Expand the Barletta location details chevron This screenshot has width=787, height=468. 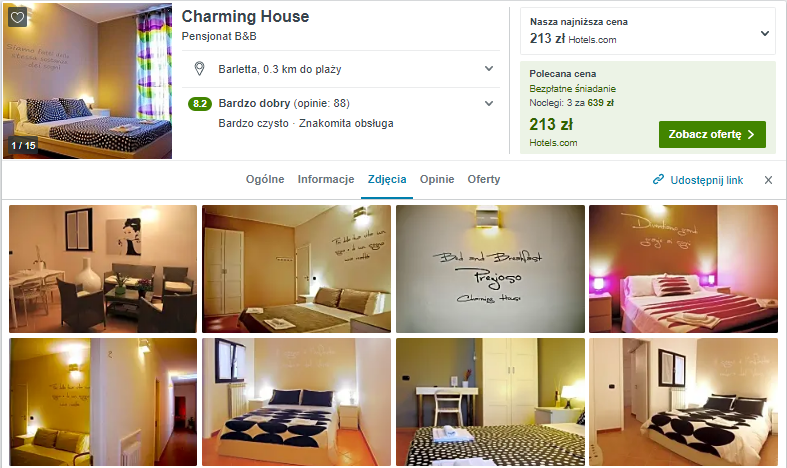pos(489,69)
